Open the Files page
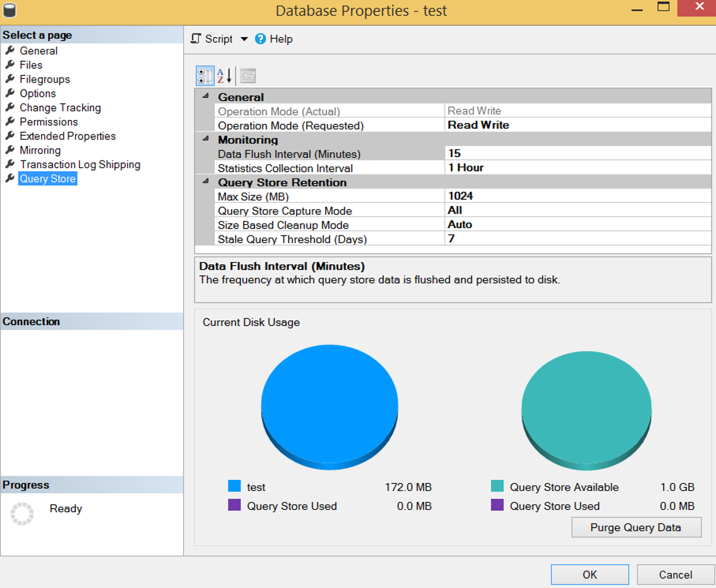 pyautogui.click(x=31, y=65)
